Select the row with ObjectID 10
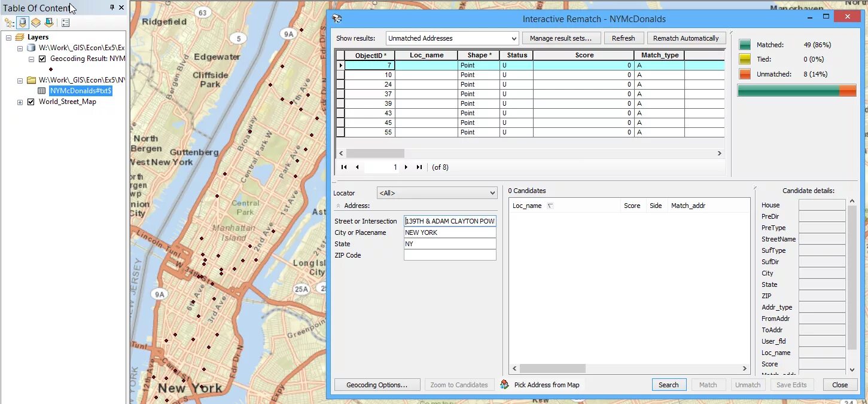Viewport: 868px width, 404px height. (x=530, y=75)
